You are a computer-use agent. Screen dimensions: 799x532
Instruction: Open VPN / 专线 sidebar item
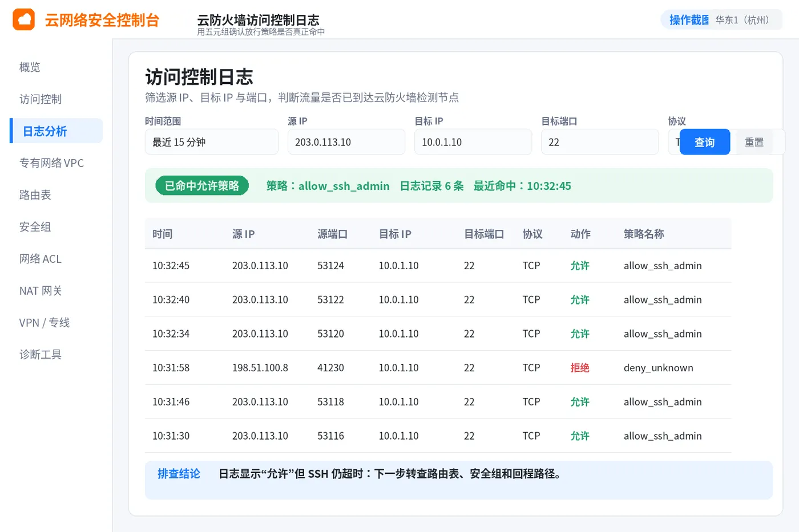[x=45, y=323]
